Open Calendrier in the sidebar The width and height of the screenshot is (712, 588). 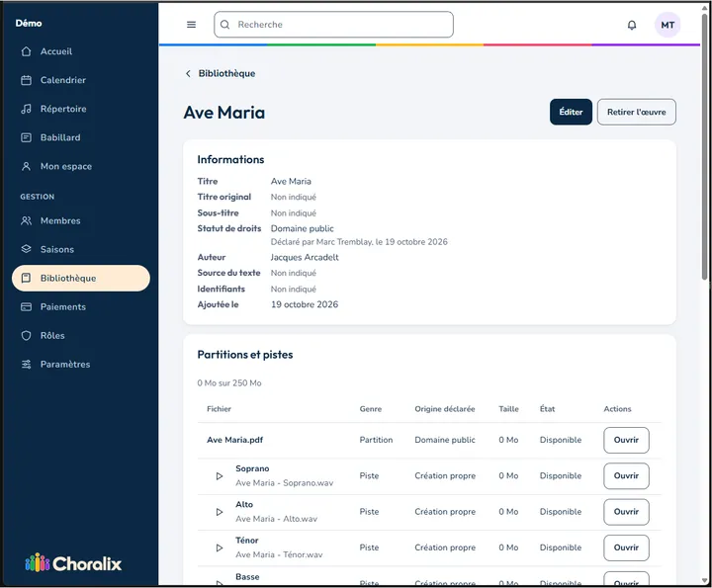[82, 80]
